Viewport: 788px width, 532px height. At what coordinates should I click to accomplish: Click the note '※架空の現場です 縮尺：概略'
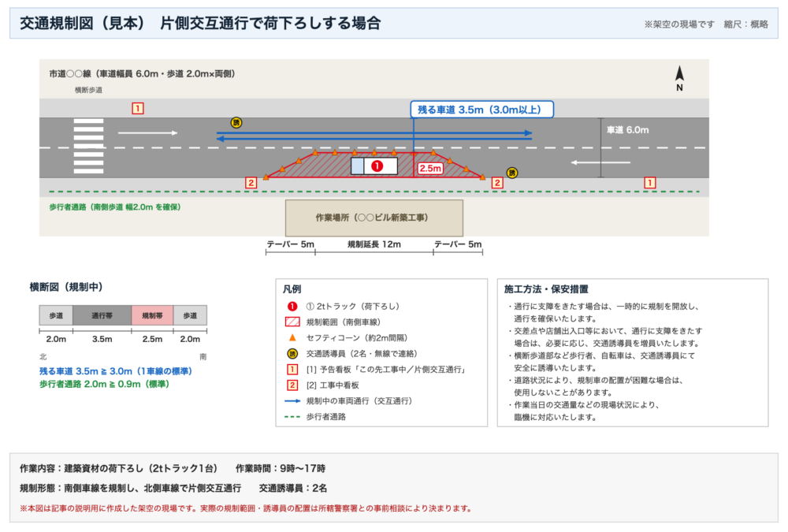706,24
